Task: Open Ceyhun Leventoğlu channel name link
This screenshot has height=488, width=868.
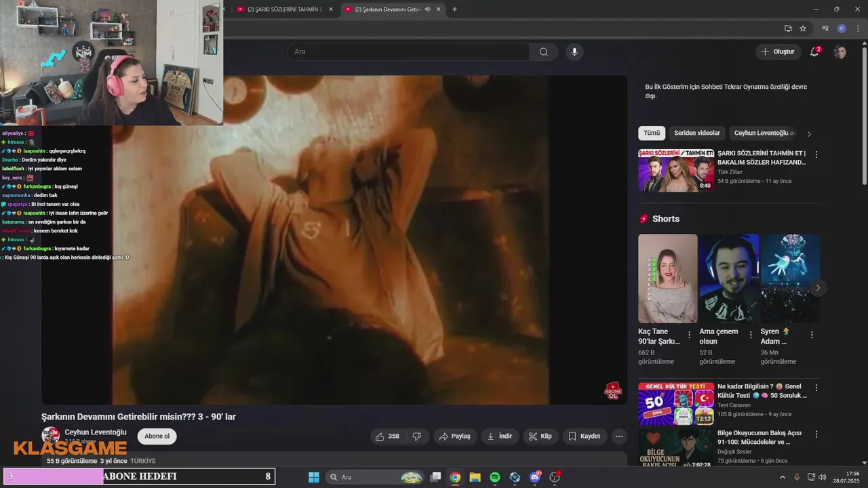Action: click(96, 432)
